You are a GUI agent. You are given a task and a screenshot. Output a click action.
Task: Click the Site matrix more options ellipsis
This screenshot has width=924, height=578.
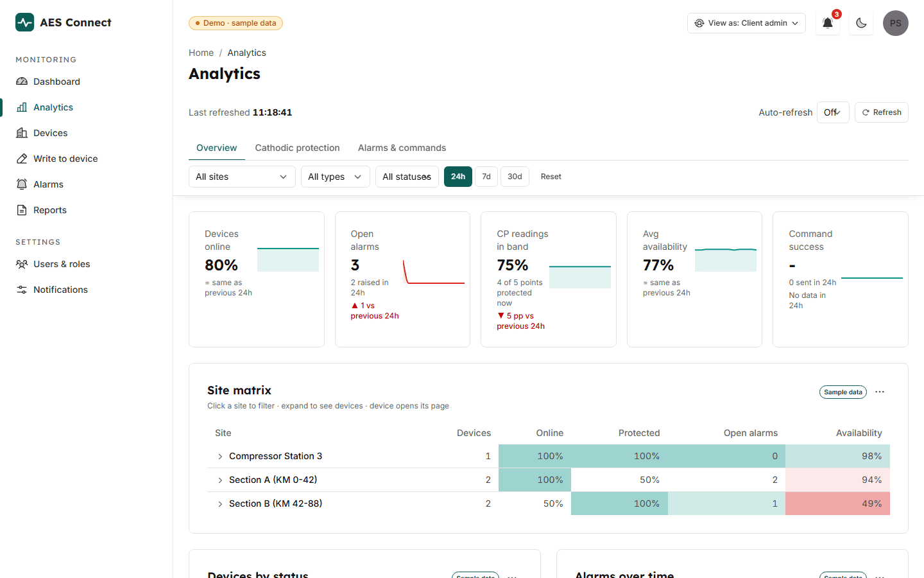coord(880,392)
